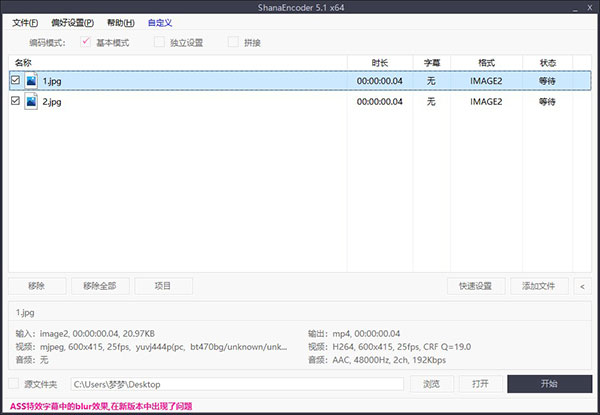600x415 pixels.
Task: Click the output folder path field
Action: pyautogui.click(x=237, y=384)
